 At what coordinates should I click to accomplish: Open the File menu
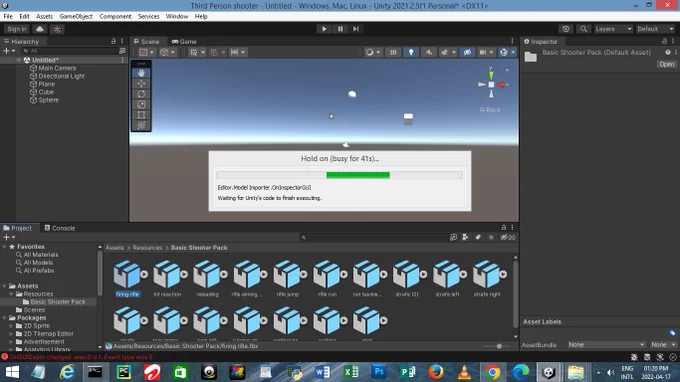(8, 16)
